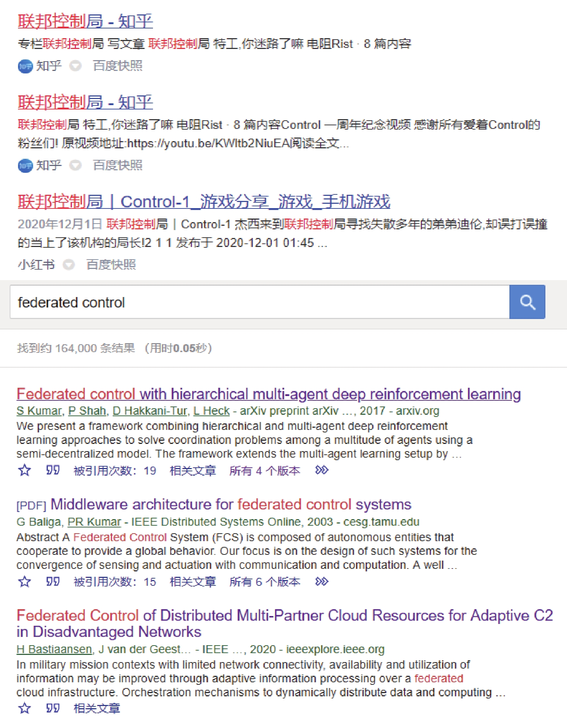Open 百度快照 for the 小红书 result
The image size is (567, 728).
click(111, 265)
